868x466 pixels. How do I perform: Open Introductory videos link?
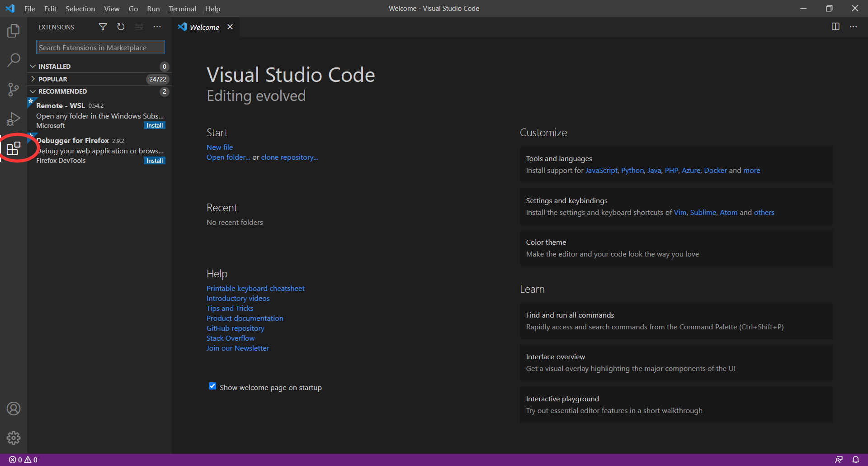point(238,298)
